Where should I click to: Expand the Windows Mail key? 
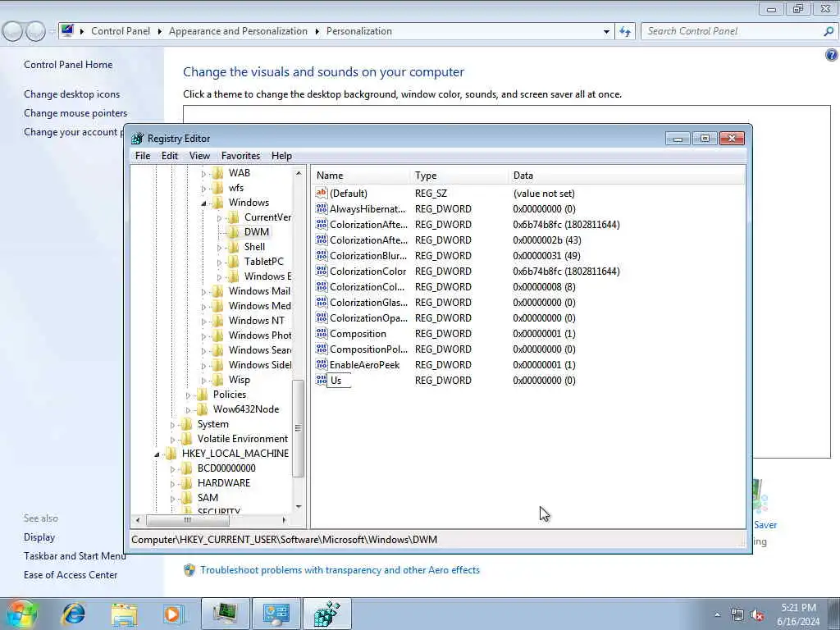click(203, 292)
